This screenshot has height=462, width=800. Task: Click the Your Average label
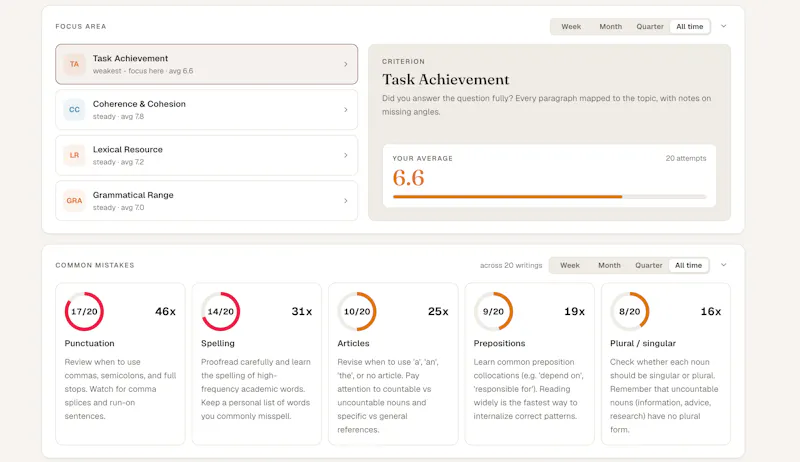(422, 159)
